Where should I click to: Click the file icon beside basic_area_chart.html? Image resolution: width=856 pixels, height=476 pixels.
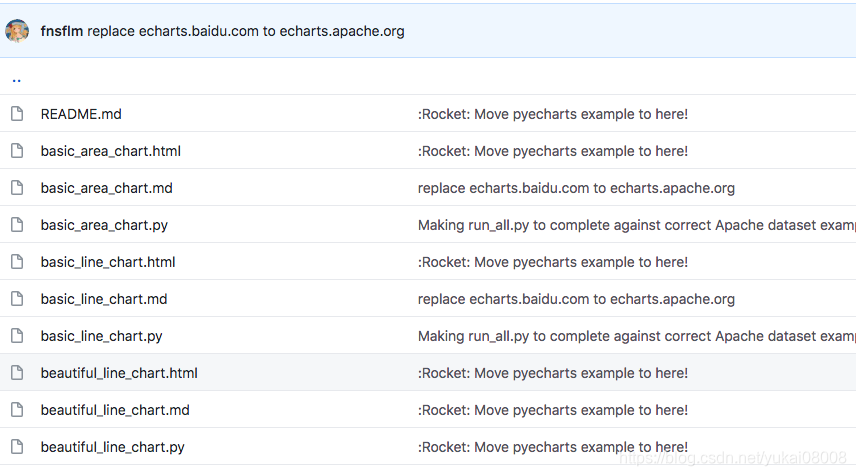click(x=16, y=151)
